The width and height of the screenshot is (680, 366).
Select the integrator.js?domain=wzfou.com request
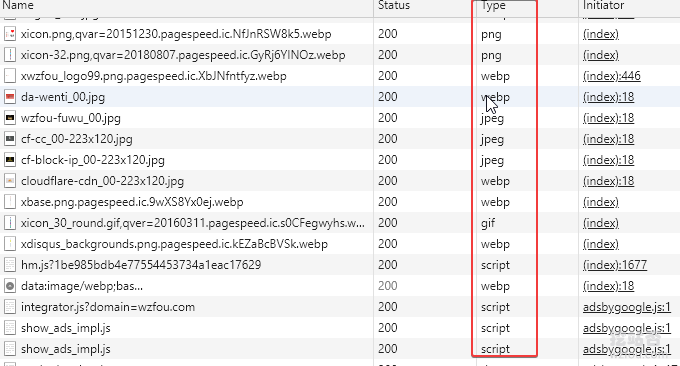point(108,307)
